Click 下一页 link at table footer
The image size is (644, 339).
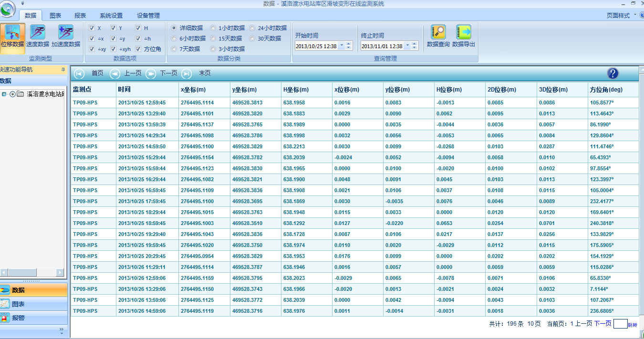[602, 324]
